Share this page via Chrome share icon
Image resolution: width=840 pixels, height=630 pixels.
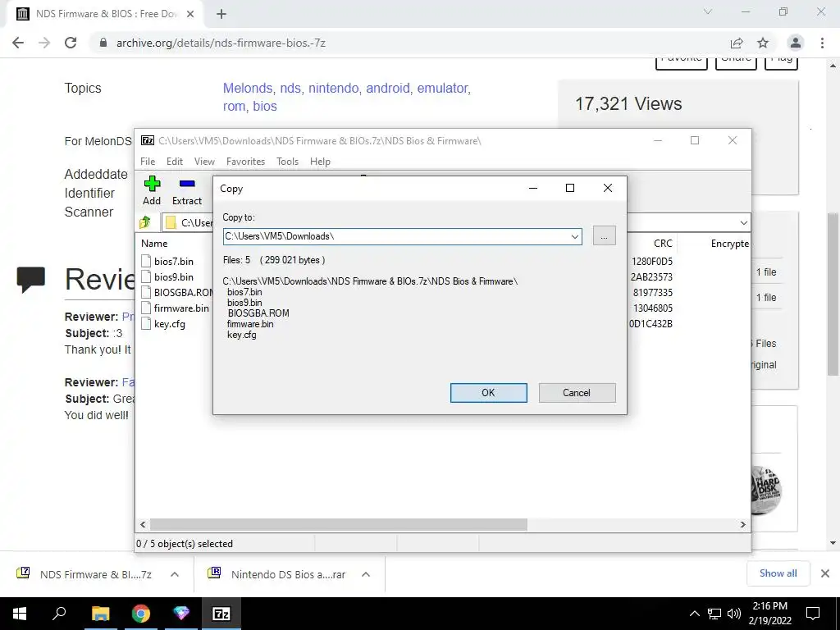pos(737,43)
